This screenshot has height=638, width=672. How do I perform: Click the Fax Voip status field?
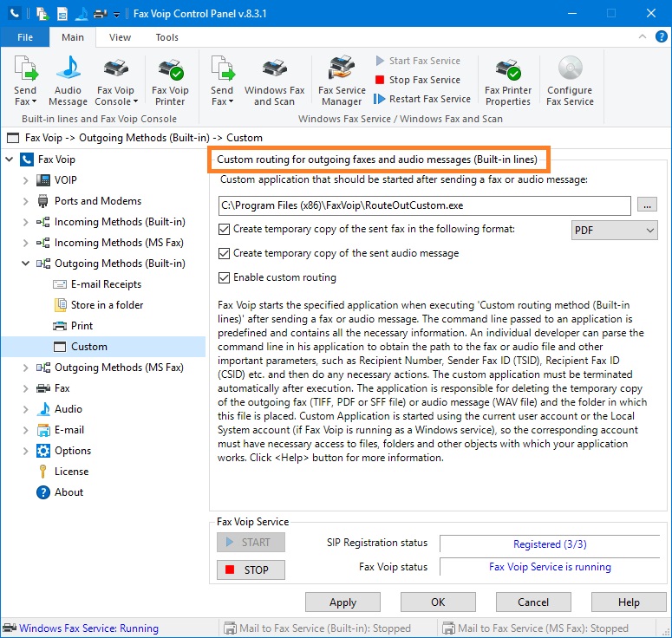click(550, 567)
